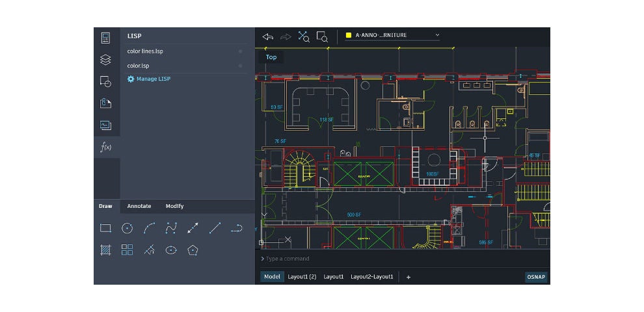This screenshot has height=312, width=644.
Task: Switch to the Annotate tab
Action: click(x=139, y=206)
